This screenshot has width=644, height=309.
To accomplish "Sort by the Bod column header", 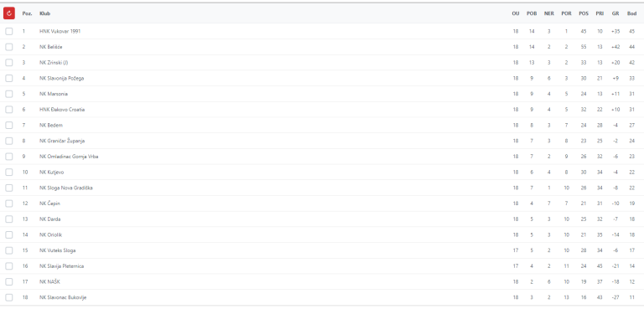I will click(x=631, y=13).
